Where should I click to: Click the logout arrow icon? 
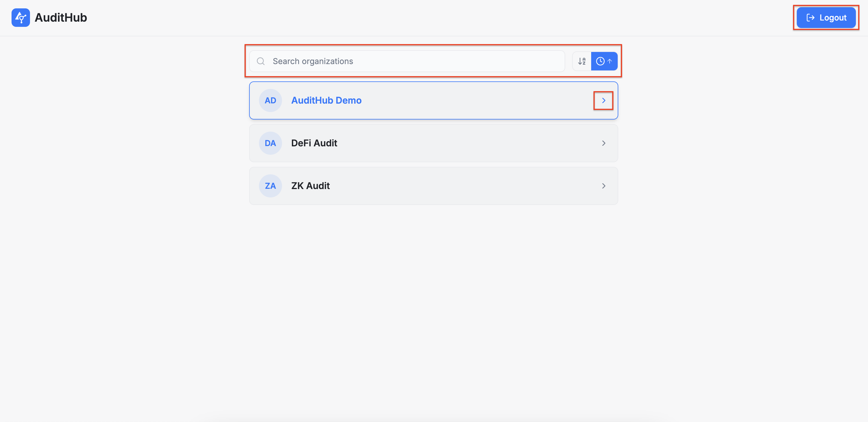pos(810,18)
